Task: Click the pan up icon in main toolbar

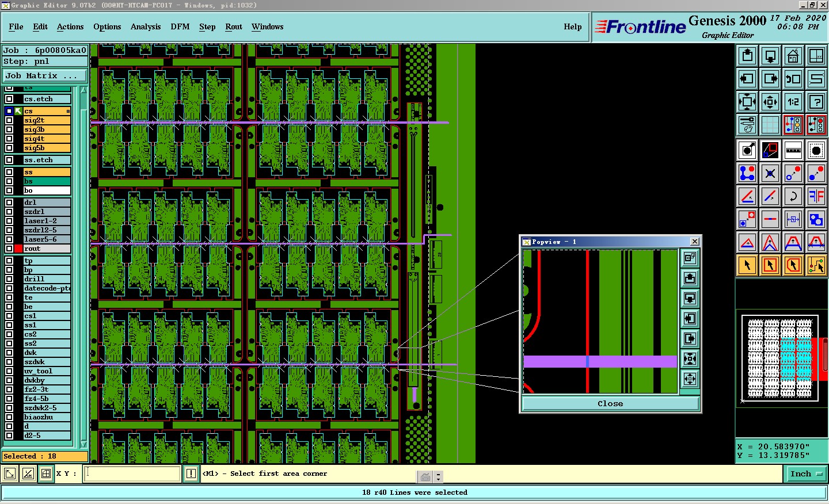Action: [747, 56]
